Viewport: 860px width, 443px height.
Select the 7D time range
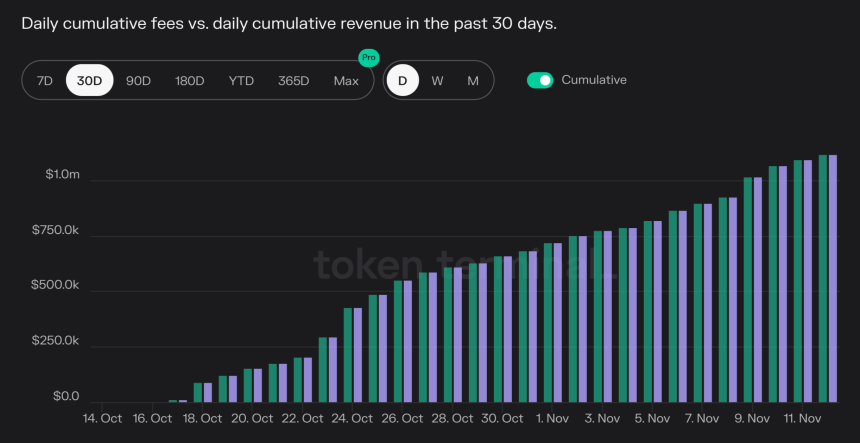(45, 81)
